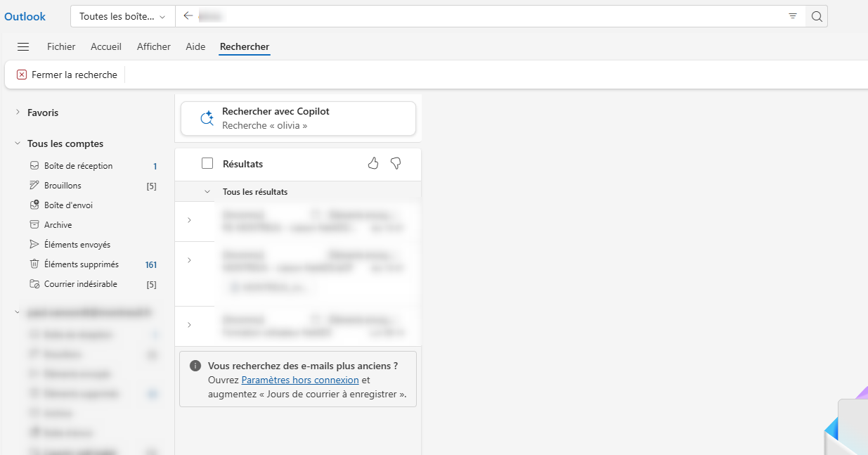Click the Outlook logo text
868x455 pixels.
coord(25,17)
